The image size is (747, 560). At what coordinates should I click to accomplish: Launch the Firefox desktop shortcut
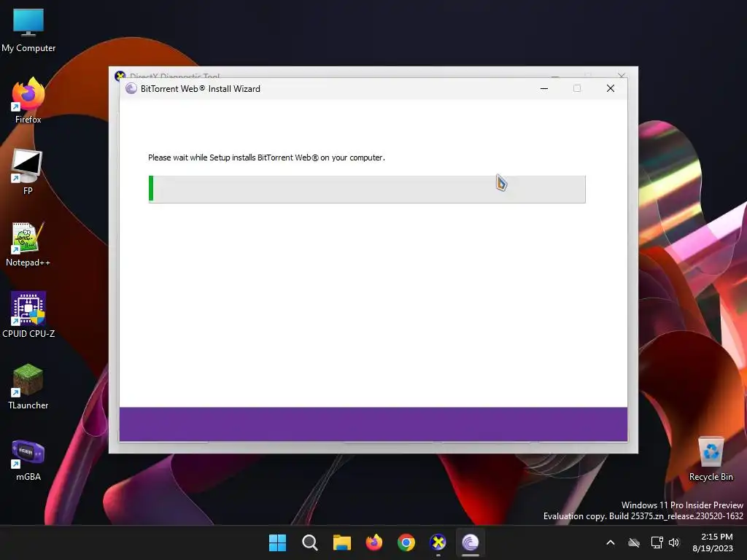click(28, 101)
